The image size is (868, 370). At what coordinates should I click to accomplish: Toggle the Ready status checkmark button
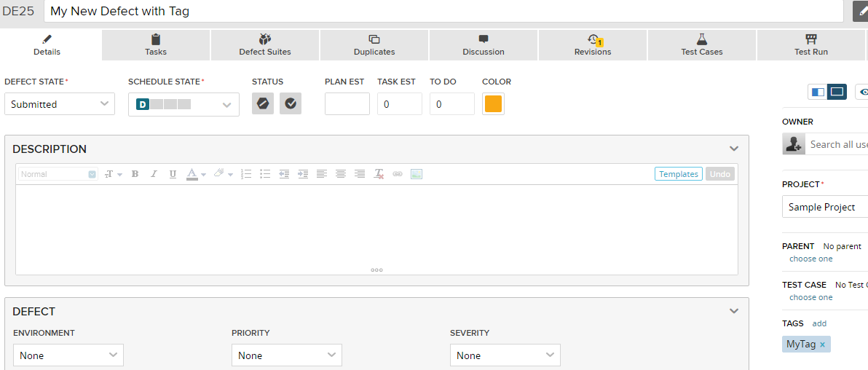point(291,103)
